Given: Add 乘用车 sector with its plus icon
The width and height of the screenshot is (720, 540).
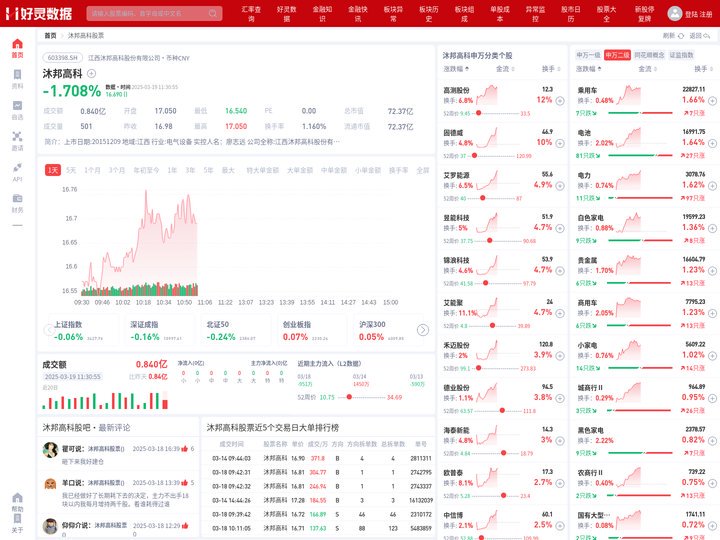Looking at the screenshot, I should tap(712, 101).
